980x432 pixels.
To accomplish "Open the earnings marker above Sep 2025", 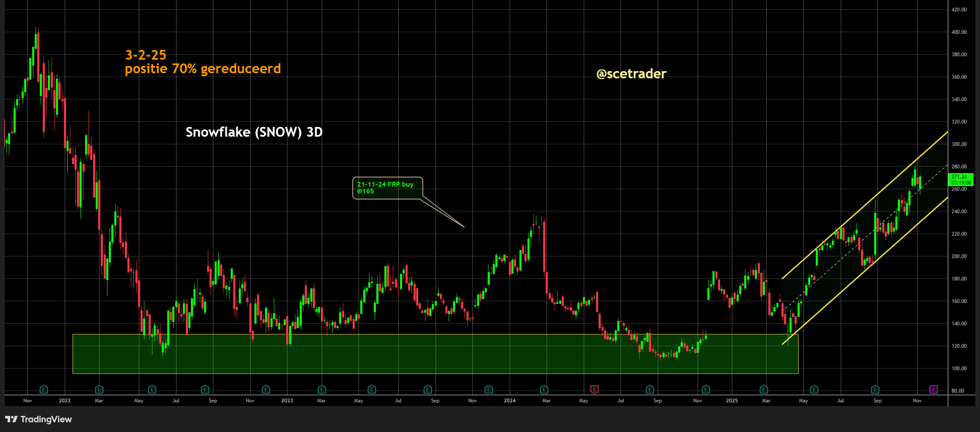I will tap(875, 389).
